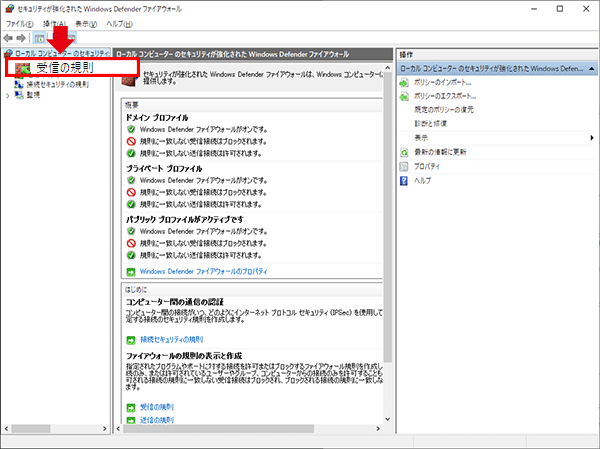Click the 監視 monitoring tree icon
The width and height of the screenshot is (600, 449).
[x=19, y=95]
